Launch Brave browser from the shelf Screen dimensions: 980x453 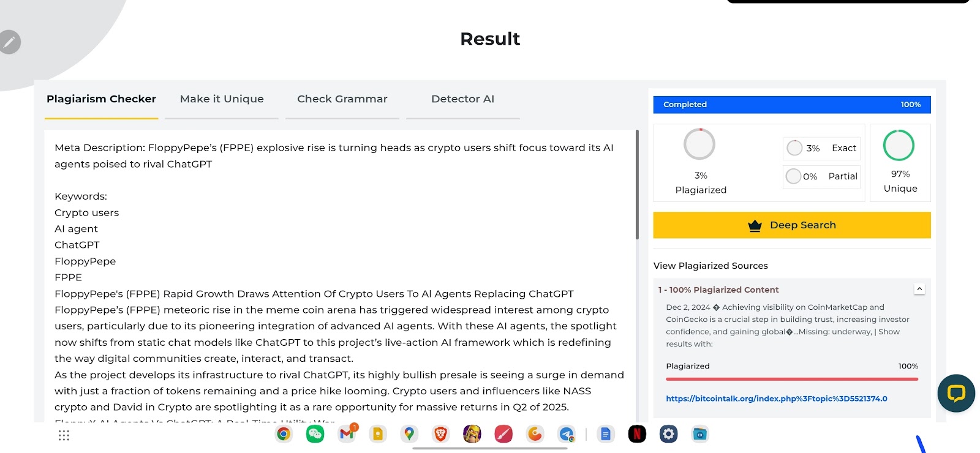point(440,434)
